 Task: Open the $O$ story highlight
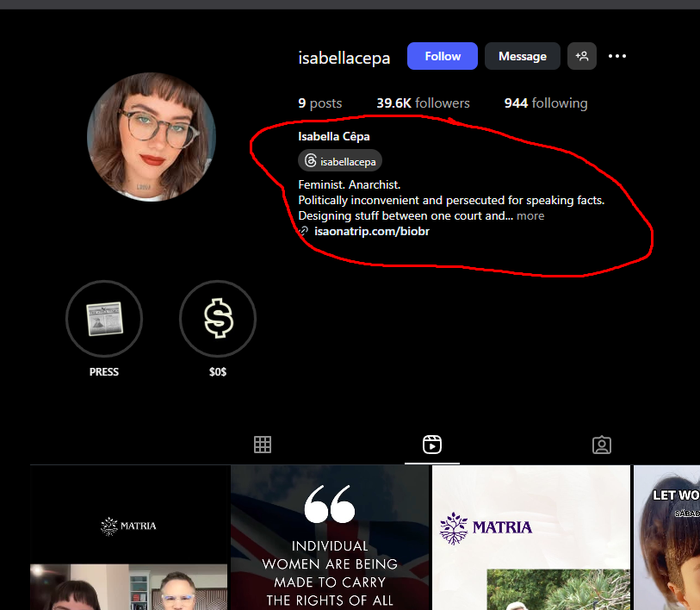pyautogui.click(x=218, y=319)
